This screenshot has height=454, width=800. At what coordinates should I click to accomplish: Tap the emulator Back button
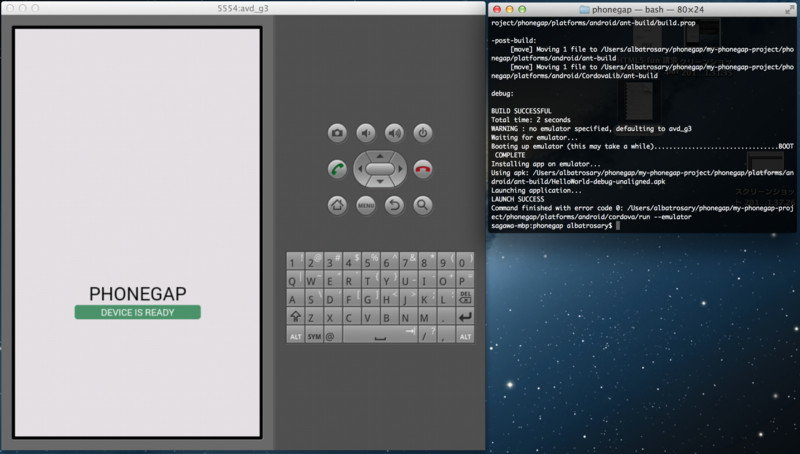click(394, 205)
